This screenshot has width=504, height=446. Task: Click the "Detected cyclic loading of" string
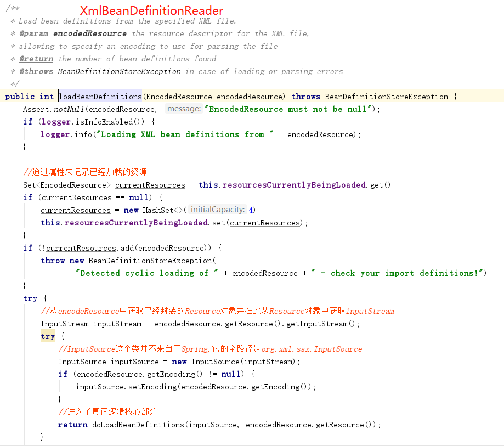pyautogui.click(x=147, y=273)
